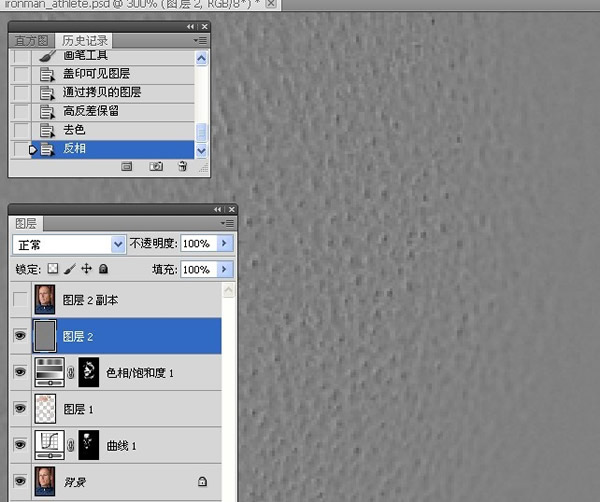Screen dimensions: 600x502
Task: Click the 盖印可见图层 history state icon
Action: 47,74
